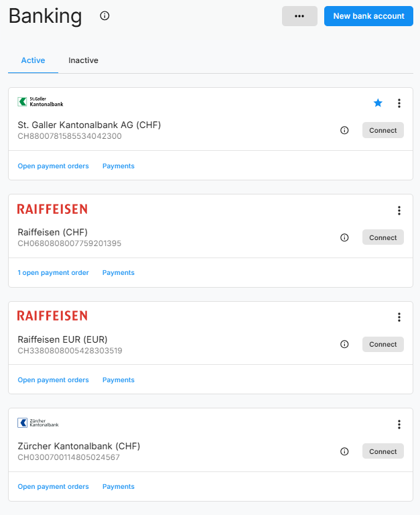Switch to the Inactive tab

83,60
